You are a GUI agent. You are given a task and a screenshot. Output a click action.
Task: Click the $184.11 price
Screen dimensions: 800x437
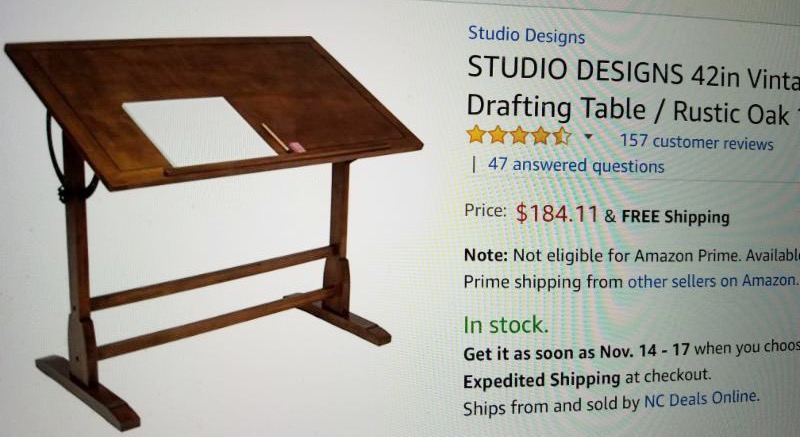[556, 214]
